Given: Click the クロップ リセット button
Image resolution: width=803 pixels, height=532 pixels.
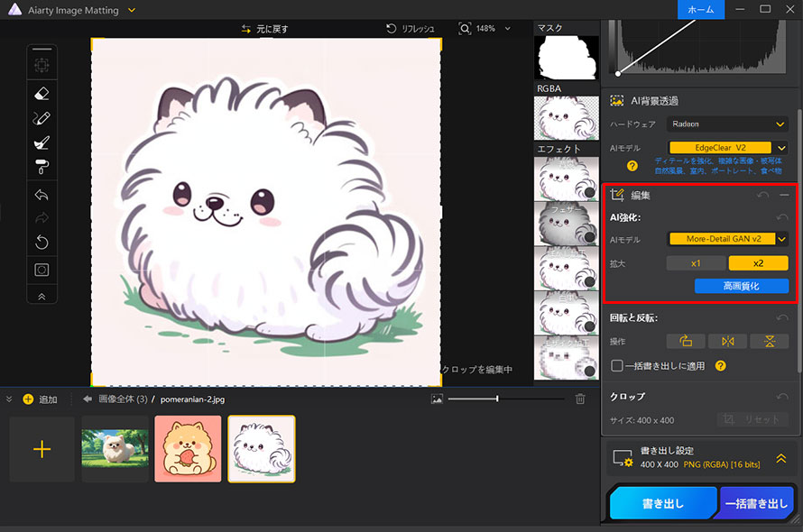Looking at the screenshot, I should tap(752, 420).
